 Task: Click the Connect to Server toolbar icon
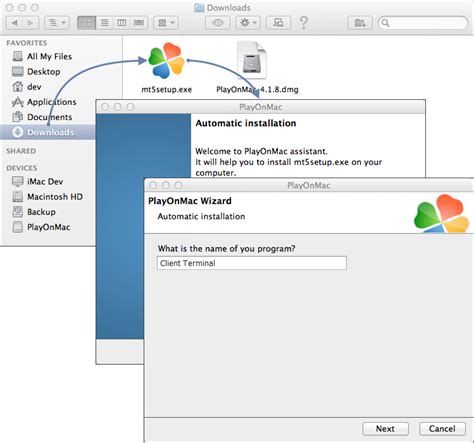(278, 23)
